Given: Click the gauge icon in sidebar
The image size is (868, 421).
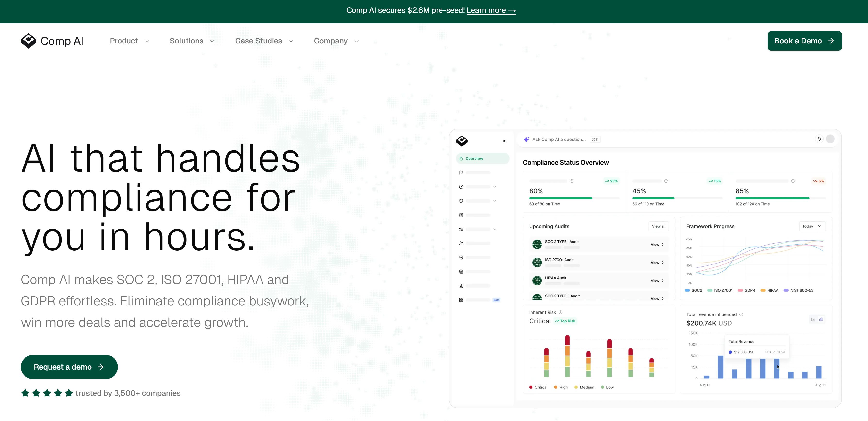Looking at the screenshot, I should [461, 187].
